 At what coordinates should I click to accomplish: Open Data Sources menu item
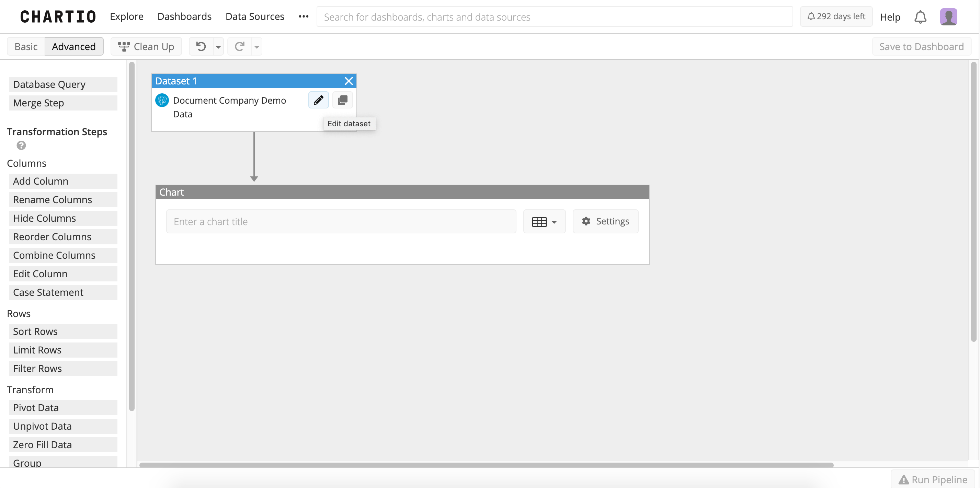(x=255, y=16)
